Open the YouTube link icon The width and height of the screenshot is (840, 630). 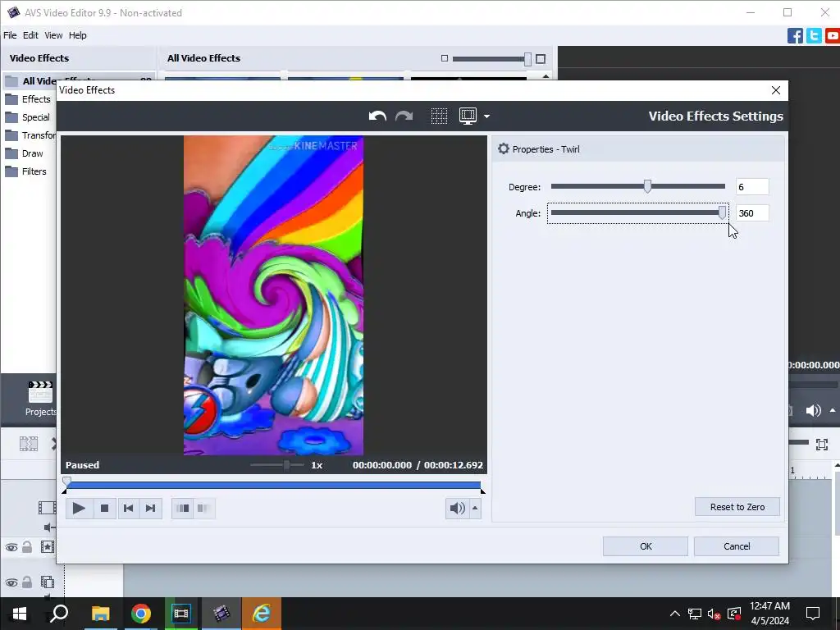[x=833, y=36]
